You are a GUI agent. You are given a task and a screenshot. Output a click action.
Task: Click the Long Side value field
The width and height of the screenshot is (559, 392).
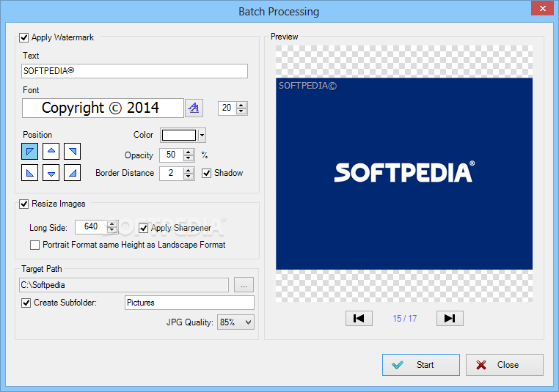tap(91, 227)
